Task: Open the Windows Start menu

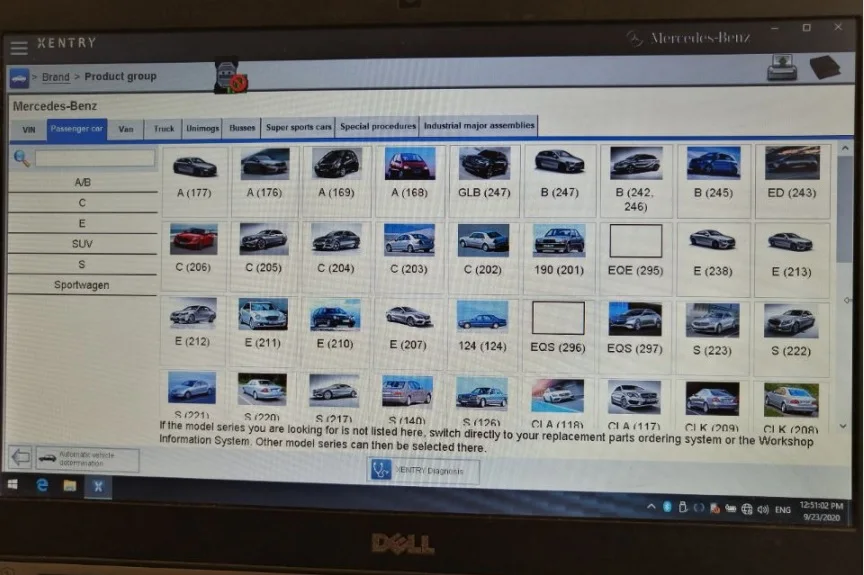Action: click(13, 485)
